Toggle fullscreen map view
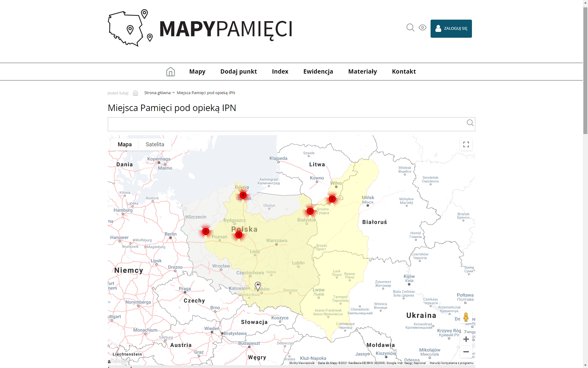The width and height of the screenshot is (588, 368). pyautogui.click(x=466, y=144)
